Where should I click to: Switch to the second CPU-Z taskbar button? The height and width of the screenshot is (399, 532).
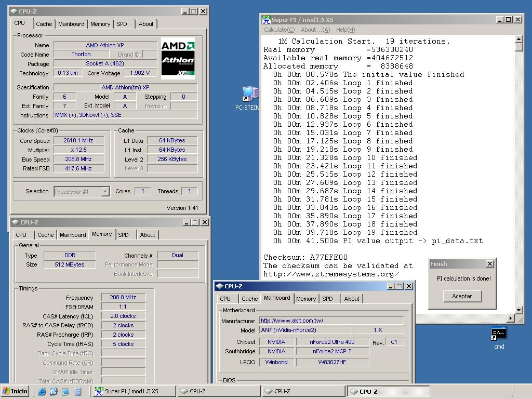click(x=303, y=391)
